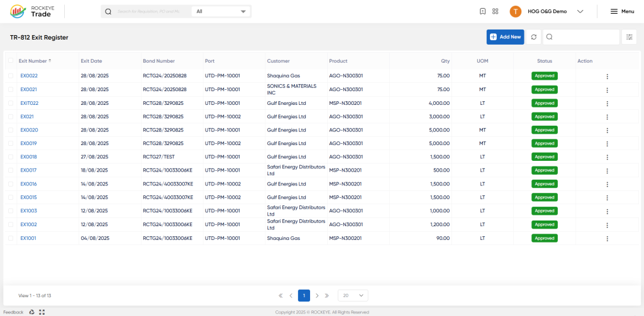Open action menu for EX1001
This screenshot has width=644, height=316.
(x=607, y=239)
